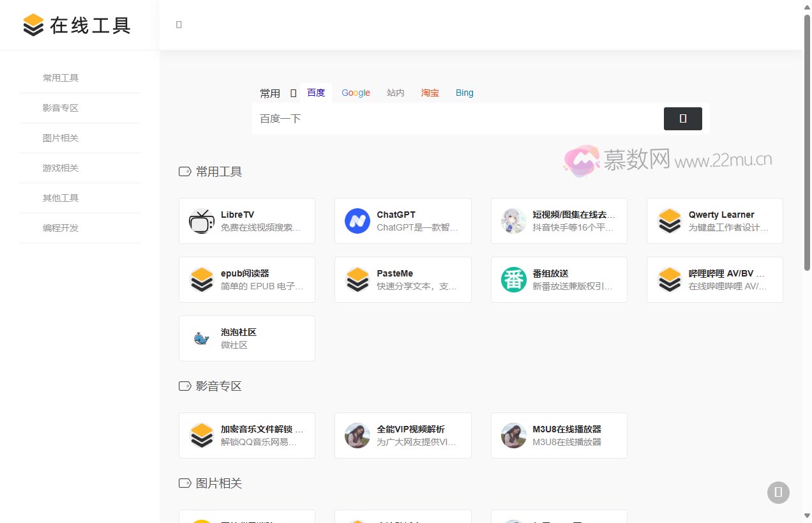Image resolution: width=812 pixels, height=523 pixels.
Task: Click the 在线工具 site logo
Action: coord(75,25)
